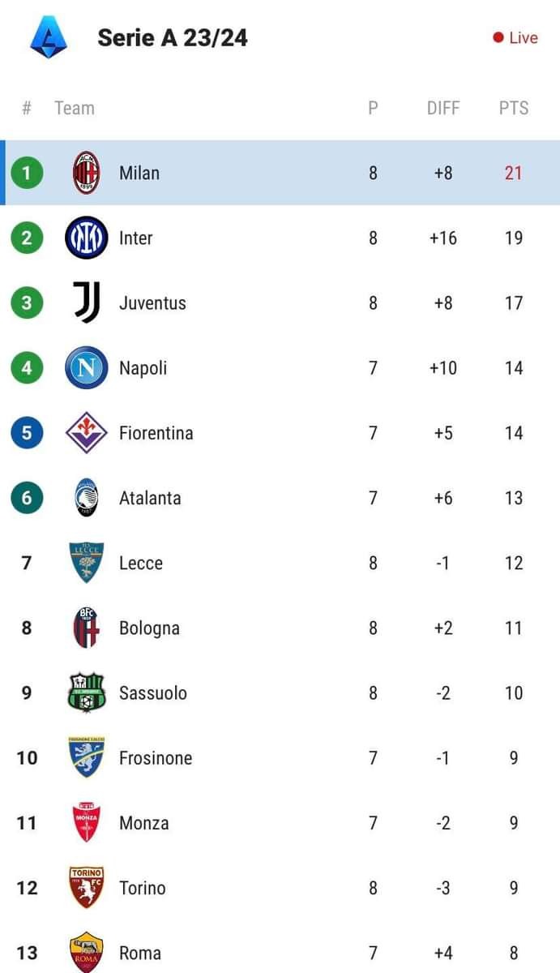Tap the Frosinone crest icon

[x=86, y=757]
